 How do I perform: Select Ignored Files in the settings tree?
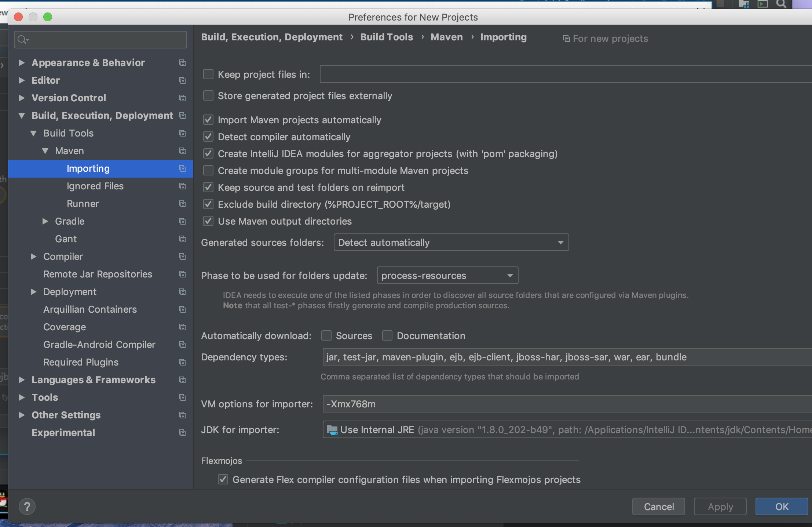(95, 186)
